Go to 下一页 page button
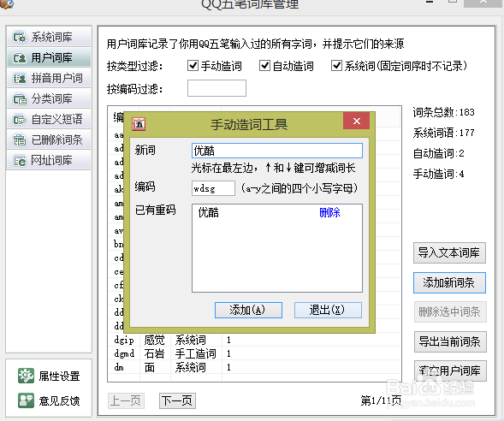The height and width of the screenshot is (421, 504). click(177, 400)
